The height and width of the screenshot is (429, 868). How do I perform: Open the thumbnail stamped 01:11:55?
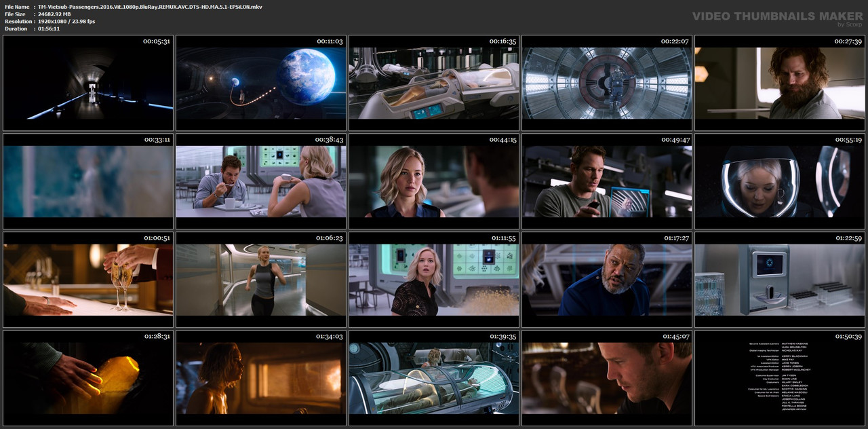pos(434,280)
